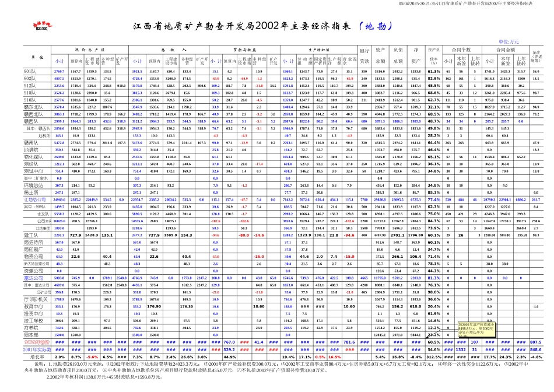
Task: Click the blue （地勘） text in the title
Action: (375, 26)
